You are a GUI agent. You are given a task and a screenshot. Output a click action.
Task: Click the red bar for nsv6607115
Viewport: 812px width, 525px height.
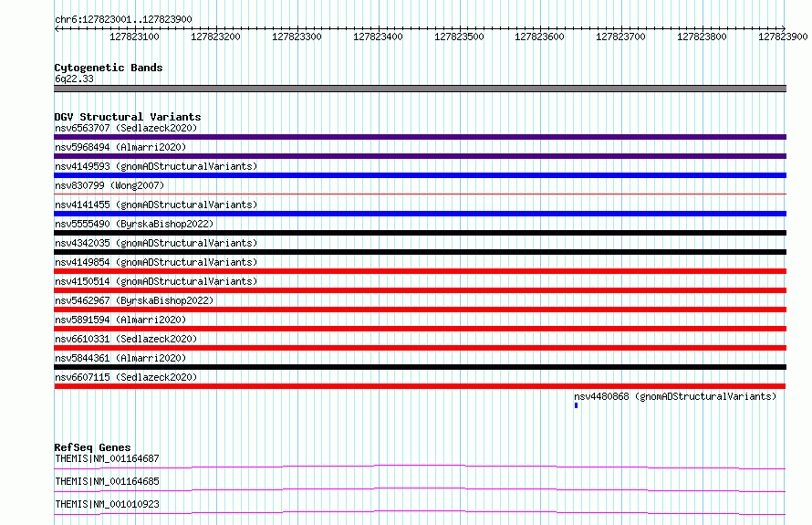420,386
